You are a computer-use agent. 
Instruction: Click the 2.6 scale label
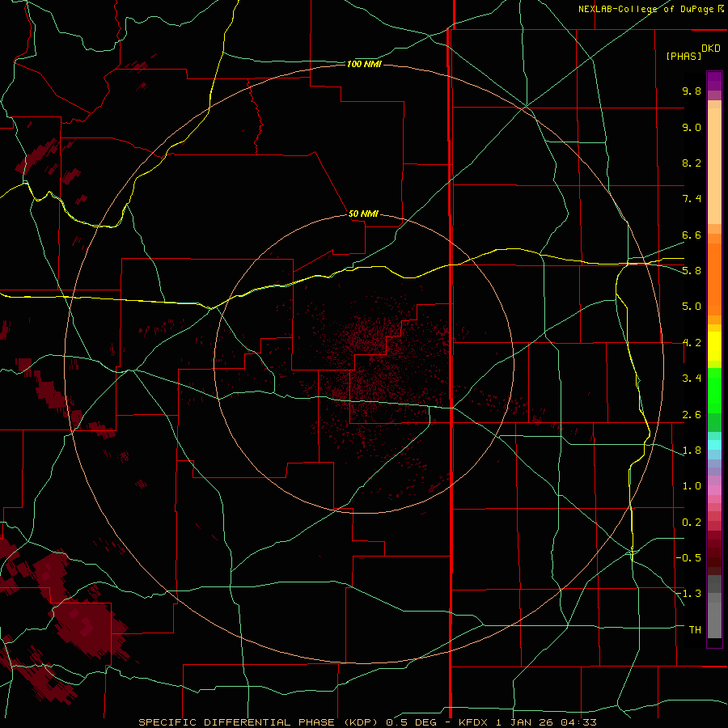tap(692, 415)
